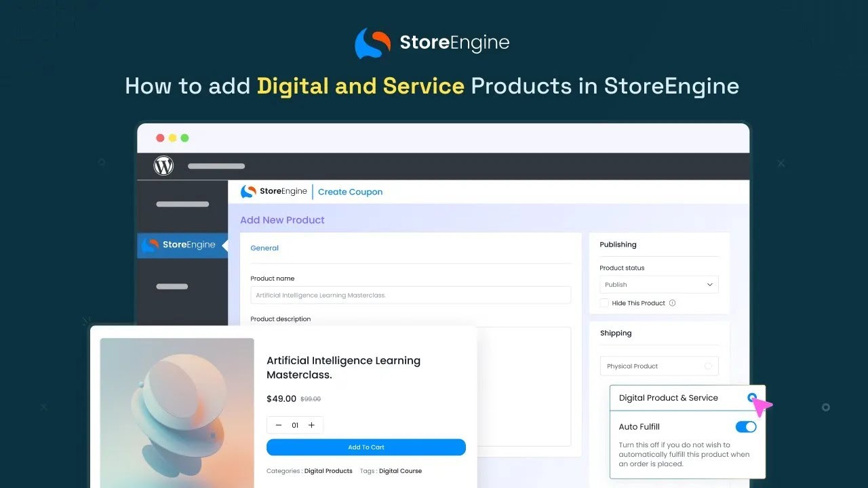Open the Create Coupon link
The image size is (868, 488).
(x=350, y=192)
